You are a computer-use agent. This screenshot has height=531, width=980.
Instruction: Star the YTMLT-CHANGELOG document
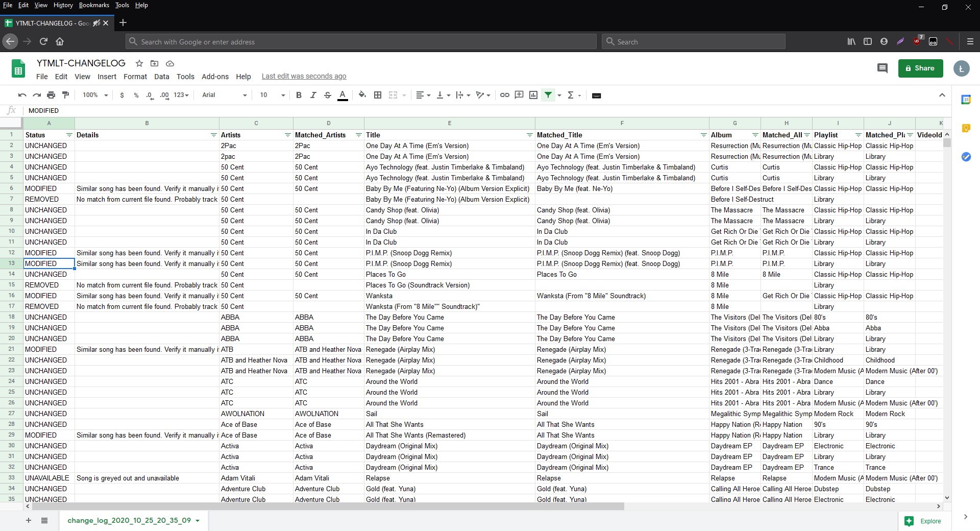tap(139, 63)
